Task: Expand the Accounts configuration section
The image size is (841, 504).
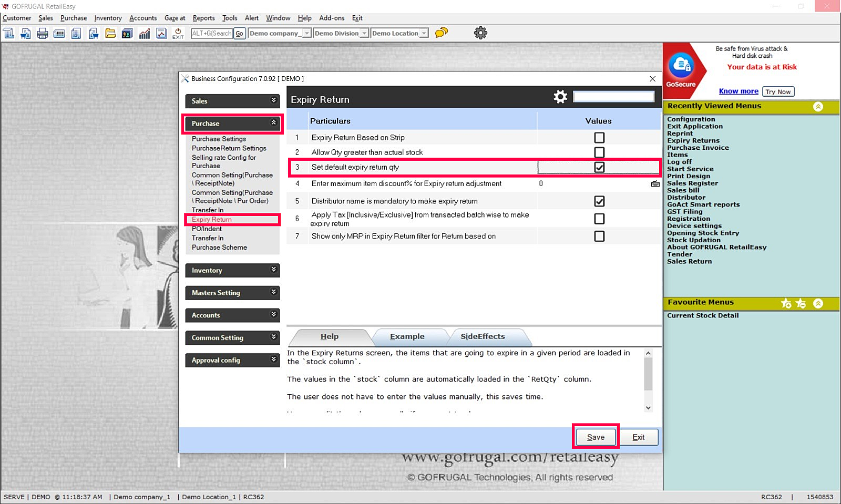Action: (x=232, y=315)
